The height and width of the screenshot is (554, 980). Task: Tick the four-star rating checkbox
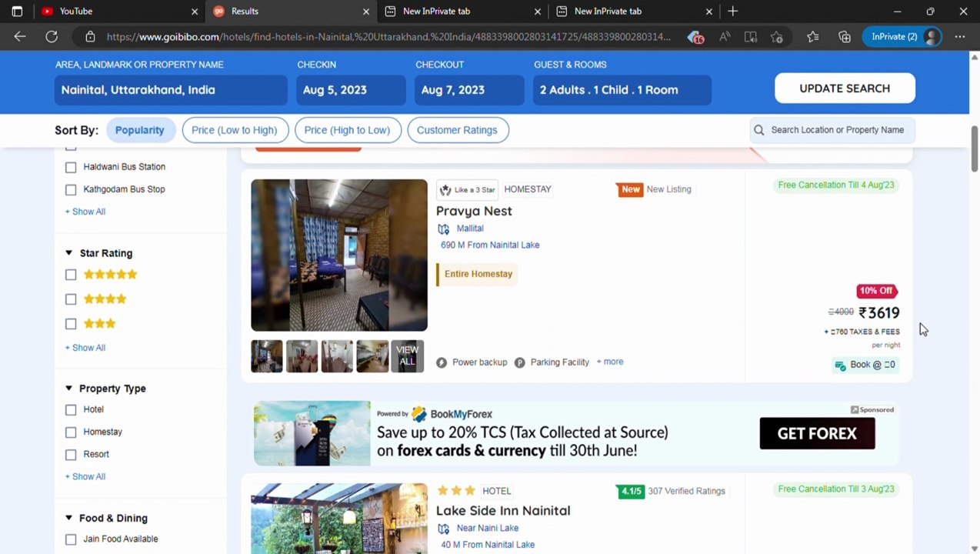point(71,299)
